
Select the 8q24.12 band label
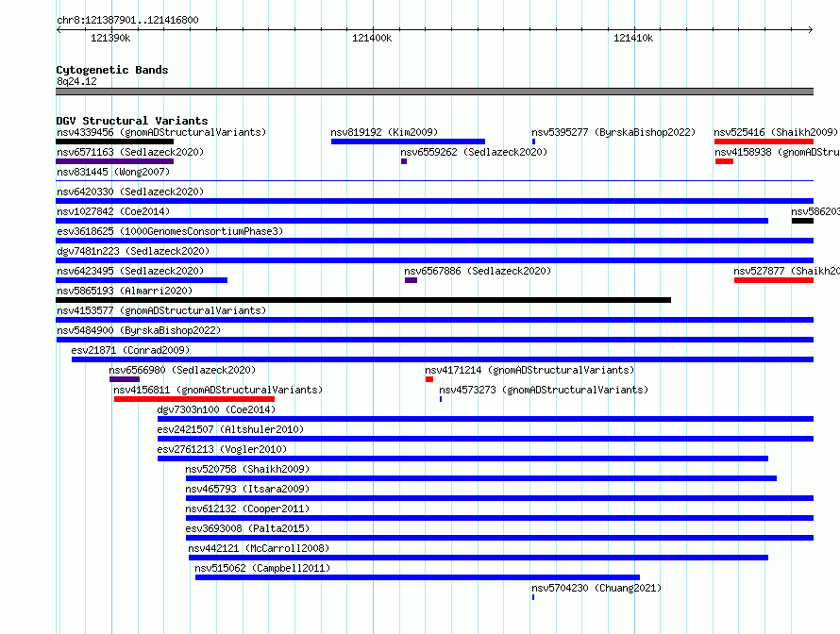pos(76,81)
